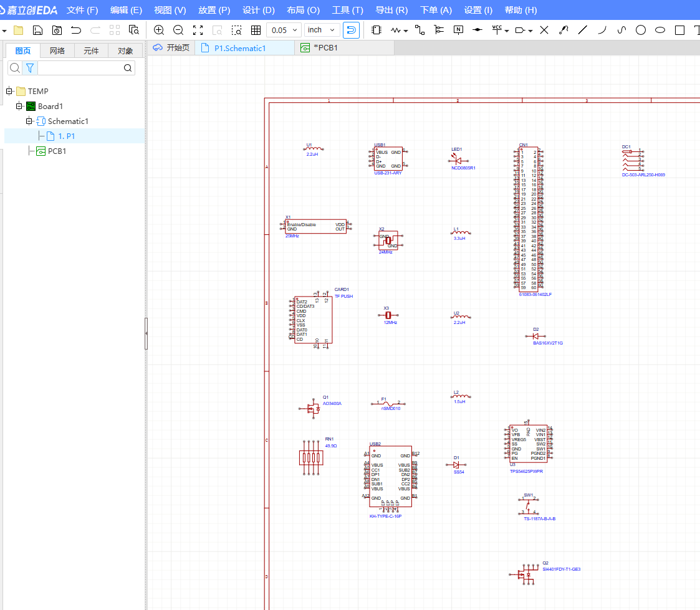Select the straight Line tool
The image size is (700, 610).
(583, 31)
